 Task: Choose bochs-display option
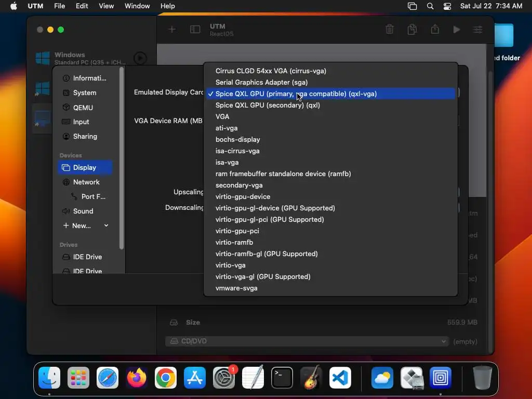pyautogui.click(x=330, y=139)
